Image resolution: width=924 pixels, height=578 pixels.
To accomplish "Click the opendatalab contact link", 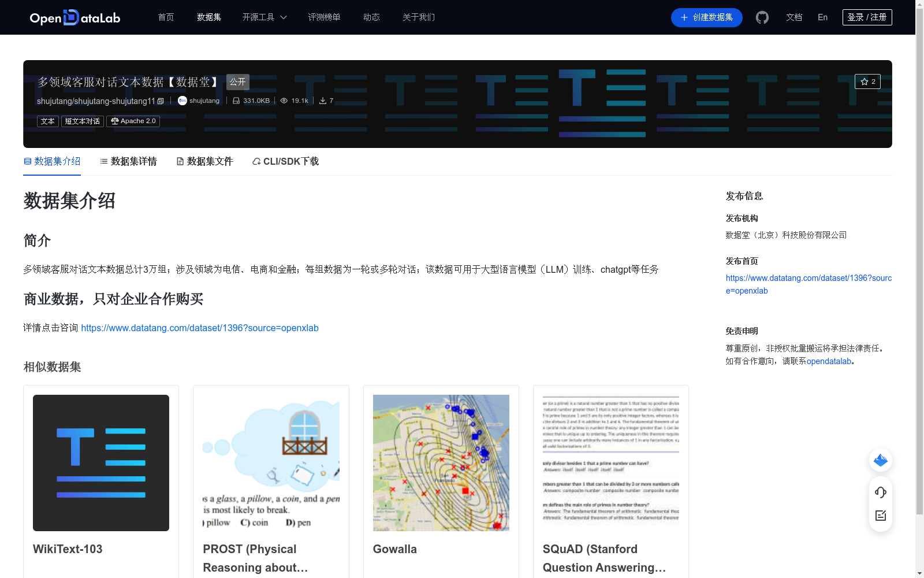I will pos(829,361).
